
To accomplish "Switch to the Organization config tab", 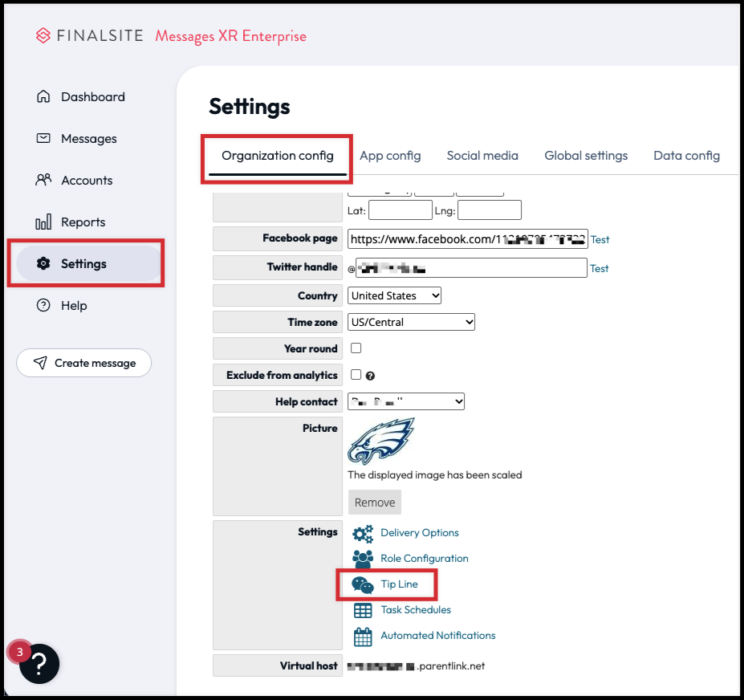I will tap(278, 156).
